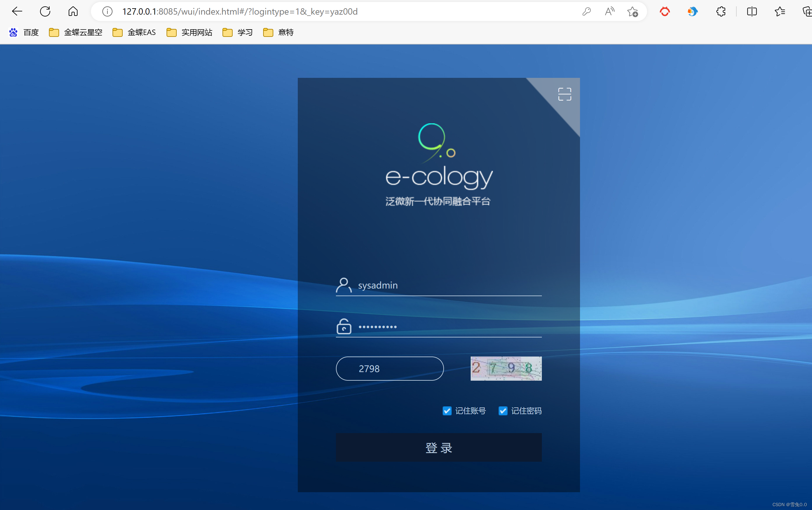Screen dimensions: 812x510
Task: Toggle split screen view icon
Action: (752, 11)
